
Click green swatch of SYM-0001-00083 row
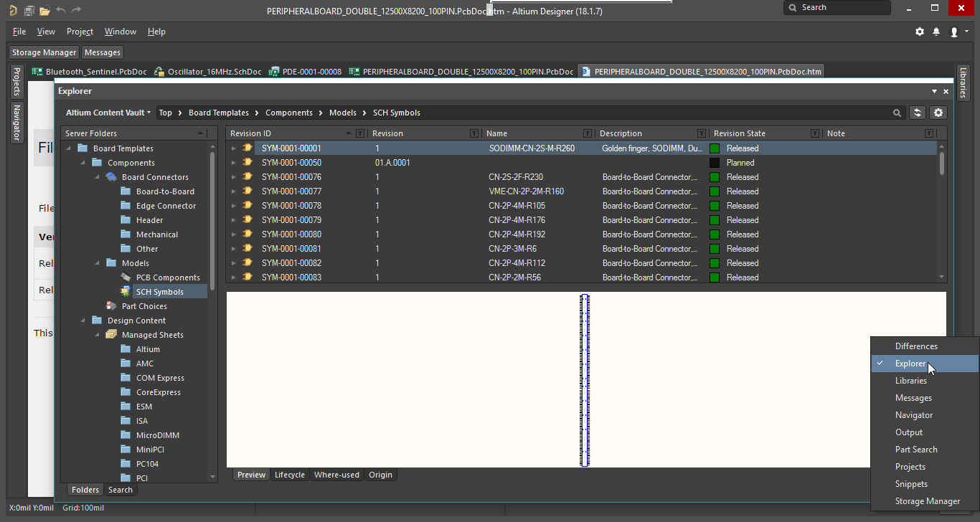(715, 277)
